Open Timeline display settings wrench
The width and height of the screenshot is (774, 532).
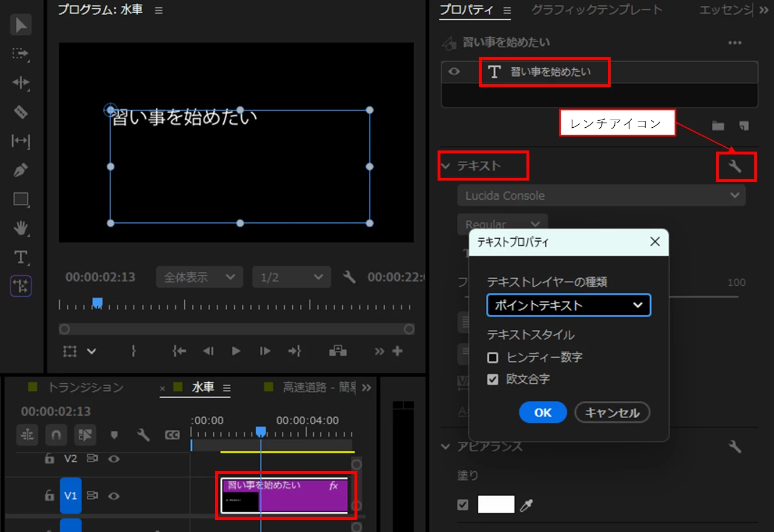click(x=143, y=434)
